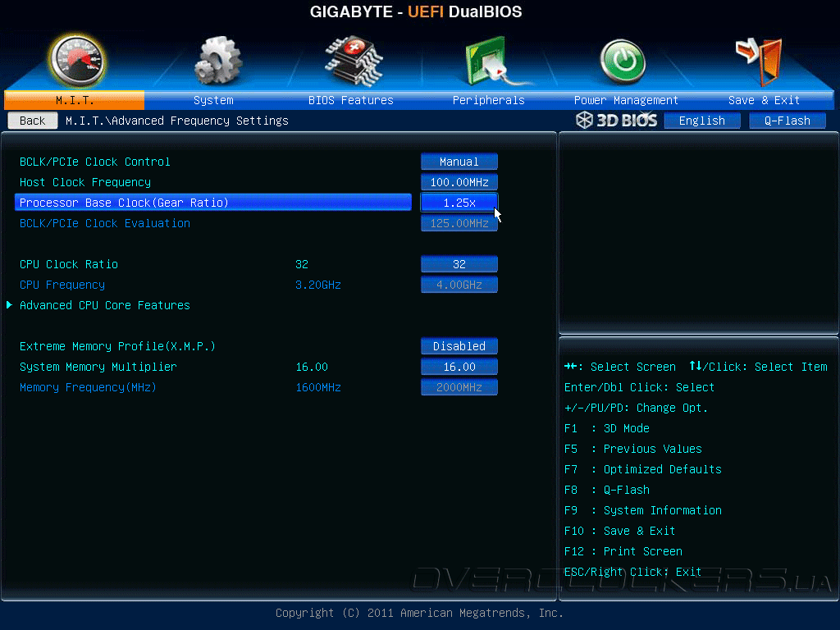
Task: Go to the BIOS Features tab
Action: click(x=351, y=100)
